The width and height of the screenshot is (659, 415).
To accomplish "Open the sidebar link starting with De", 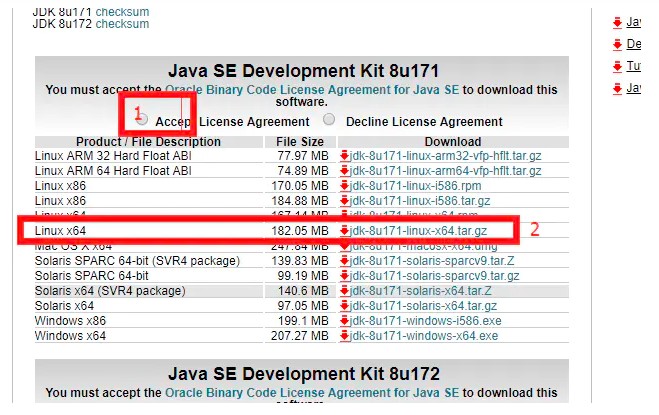I will pos(634,44).
